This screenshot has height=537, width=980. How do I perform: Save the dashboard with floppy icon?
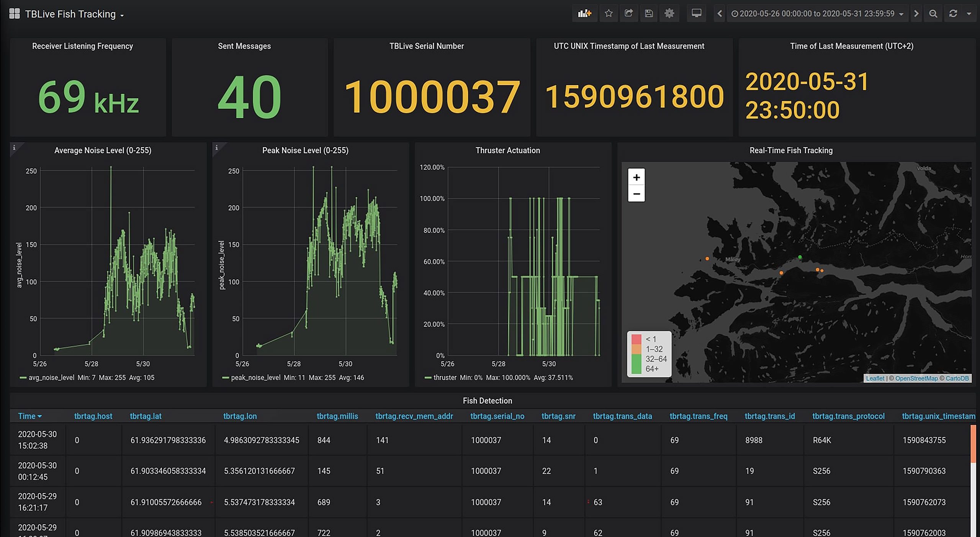coord(649,13)
